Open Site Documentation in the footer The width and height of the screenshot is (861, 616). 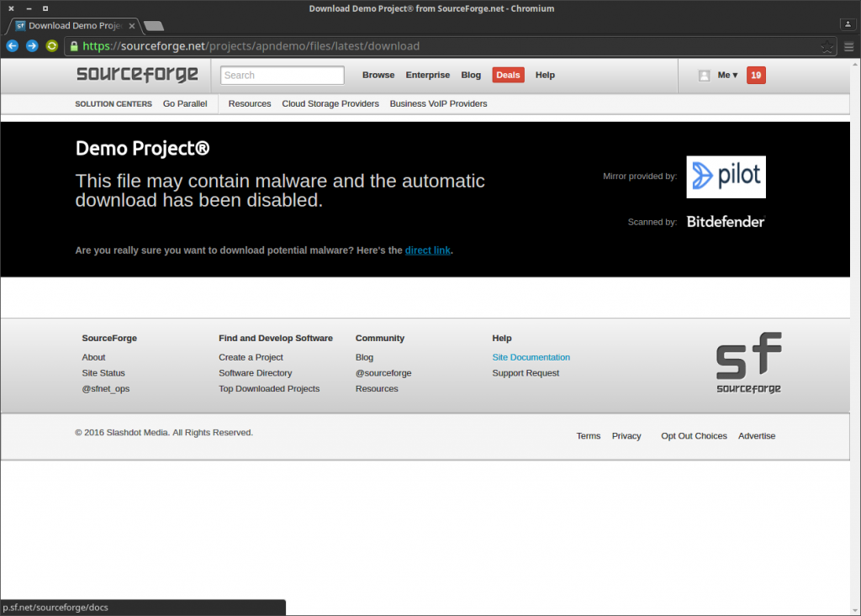(531, 357)
